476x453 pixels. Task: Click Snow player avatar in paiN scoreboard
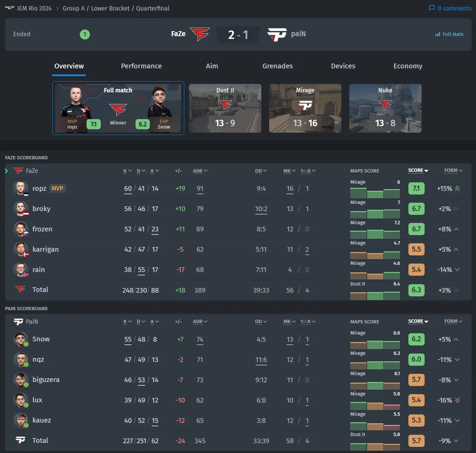coord(21,339)
